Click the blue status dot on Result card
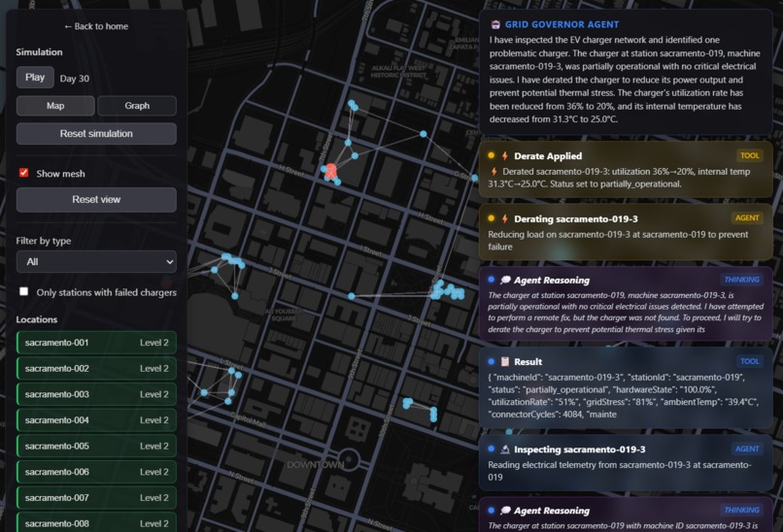This screenshot has height=532, width=783. 491,361
